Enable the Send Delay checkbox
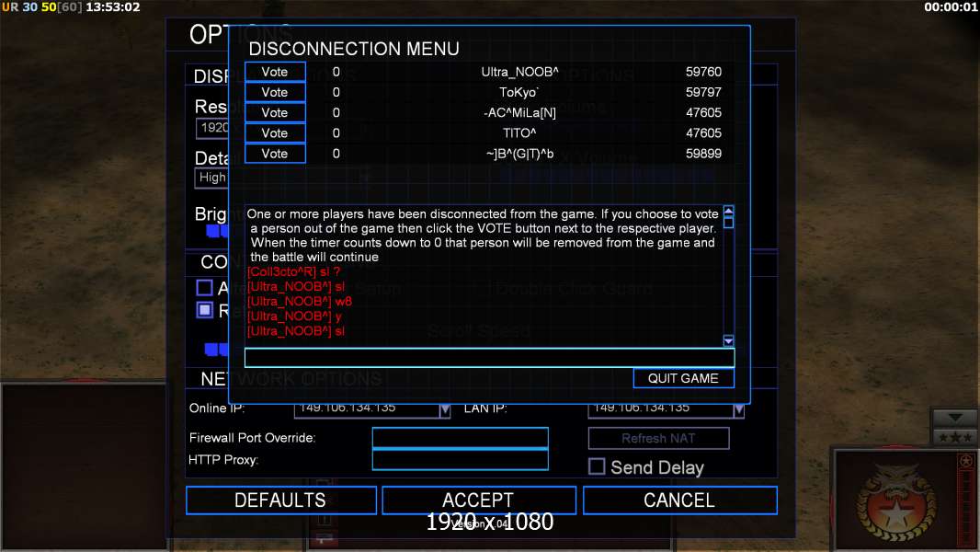The width and height of the screenshot is (980, 552). 597,466
